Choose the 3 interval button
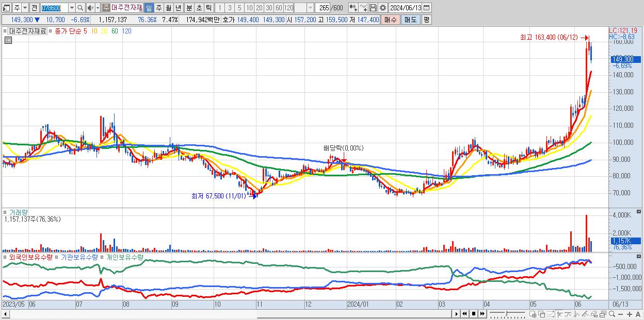The image size is (644, 320). coord(230,8)
